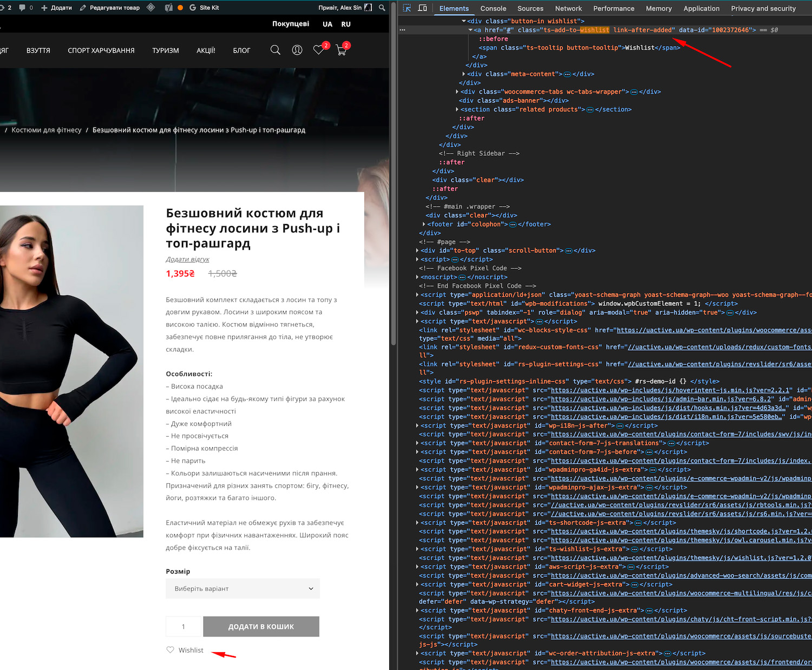This screenshot has height=670, width=812.
Task: Collapse the button-in wishlist div node
Action: (x=464, y=21)
